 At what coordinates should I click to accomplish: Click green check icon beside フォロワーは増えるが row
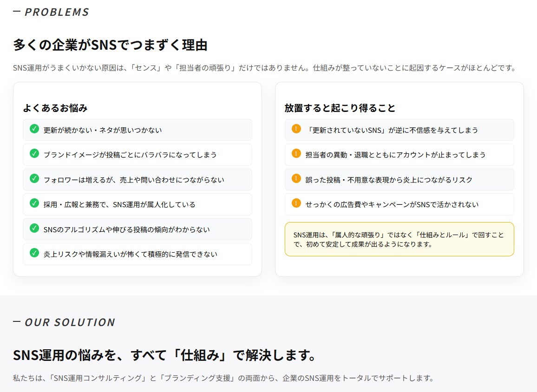[34, 178]
